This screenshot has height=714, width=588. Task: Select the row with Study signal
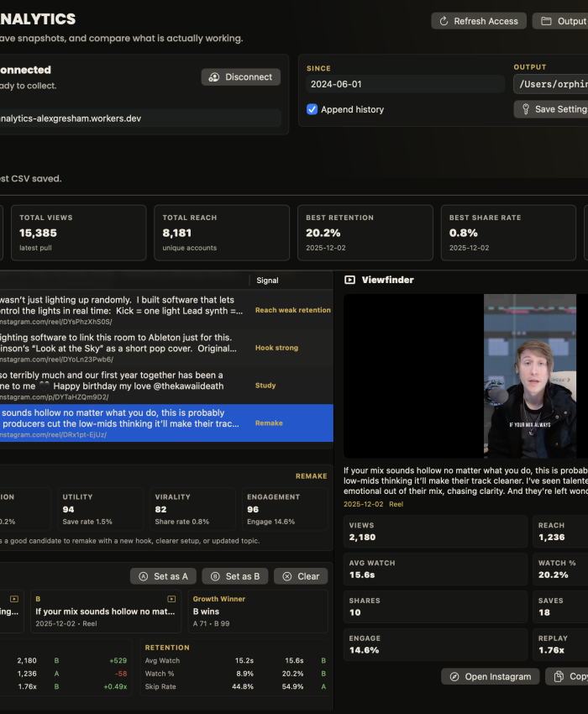click(166, 386)
